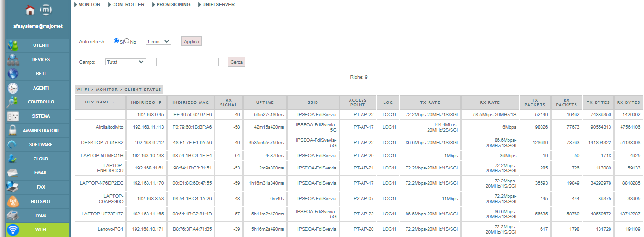Open the Cloud sidebar icon
The height and width of the screenshot is (237, 644).
tap(13, 158)
